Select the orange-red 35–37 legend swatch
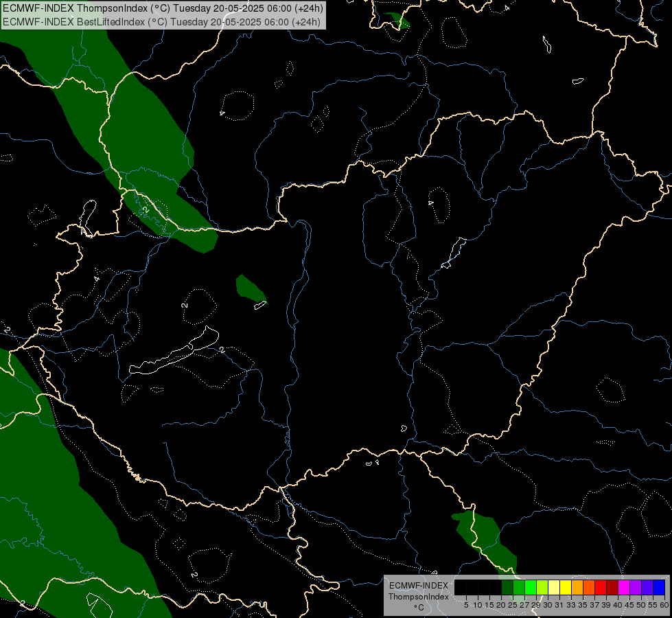The image size is (672, 618). [x=589, y=587]
